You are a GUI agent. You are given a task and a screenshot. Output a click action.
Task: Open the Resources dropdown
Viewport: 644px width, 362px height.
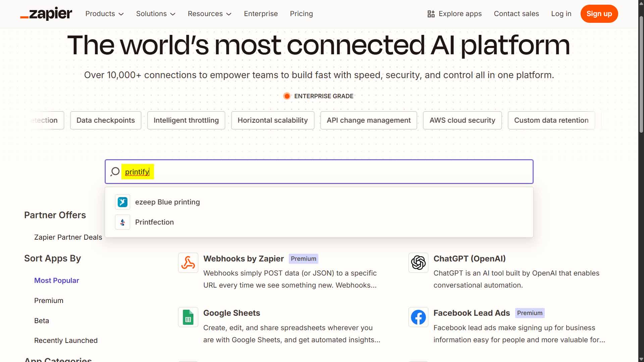(x=209, y=14)
